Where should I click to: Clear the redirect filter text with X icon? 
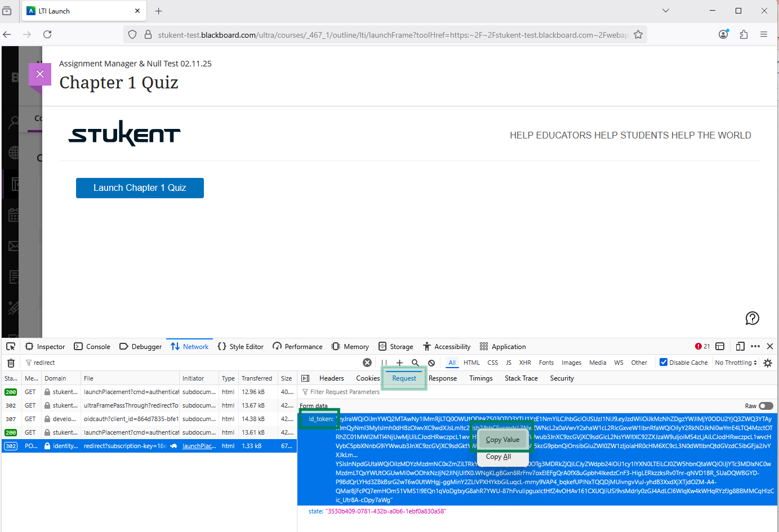click(367, 363)
